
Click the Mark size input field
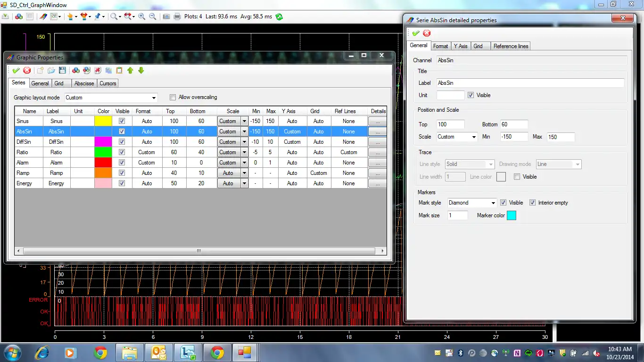coord(457,215)
